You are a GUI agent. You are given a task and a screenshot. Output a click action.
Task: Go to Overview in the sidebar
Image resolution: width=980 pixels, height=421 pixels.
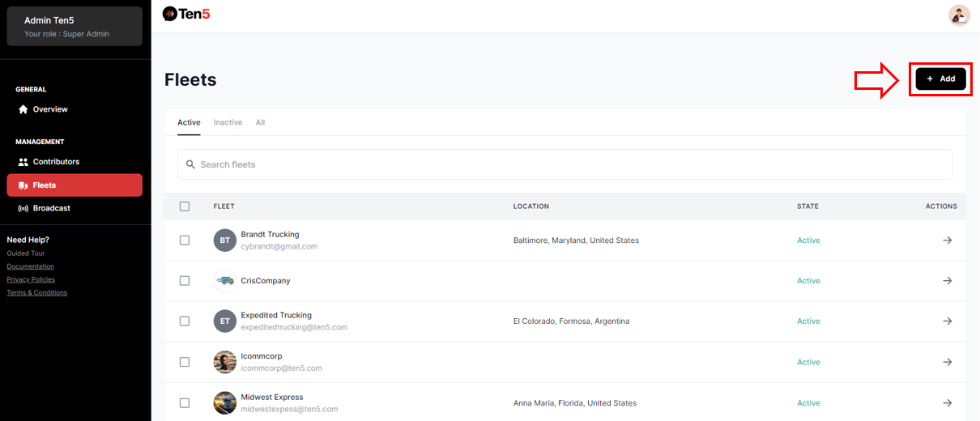(x=50, y=109)
